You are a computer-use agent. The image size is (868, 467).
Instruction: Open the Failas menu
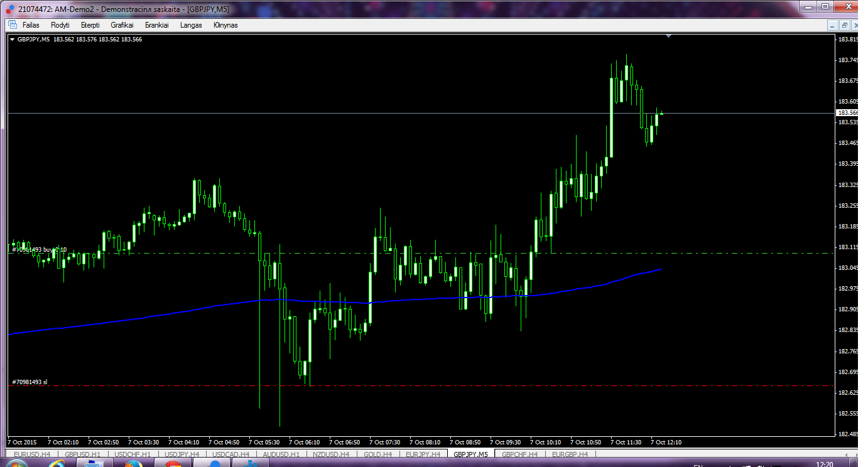pos(31,25)
